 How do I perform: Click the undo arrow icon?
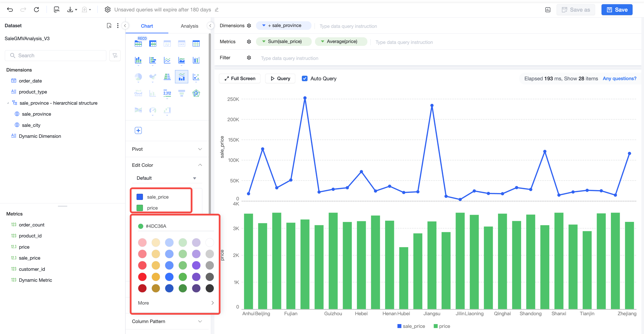[x=10, y=9]
